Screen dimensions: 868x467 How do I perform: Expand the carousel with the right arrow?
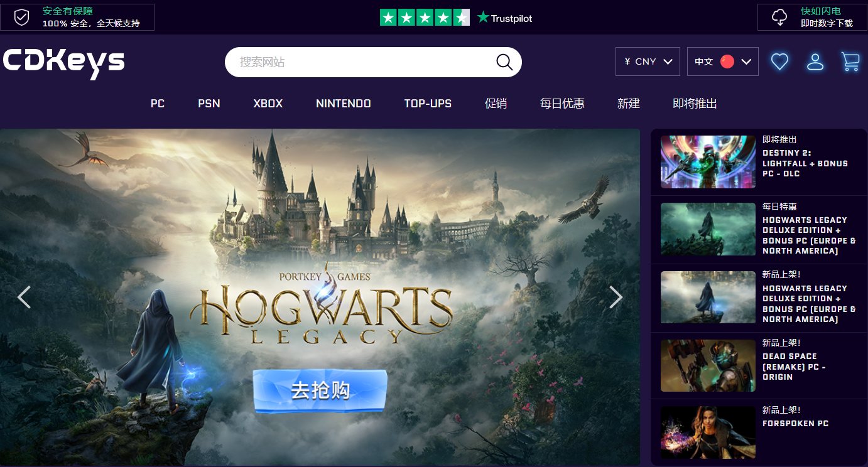[x=616, y=297]
